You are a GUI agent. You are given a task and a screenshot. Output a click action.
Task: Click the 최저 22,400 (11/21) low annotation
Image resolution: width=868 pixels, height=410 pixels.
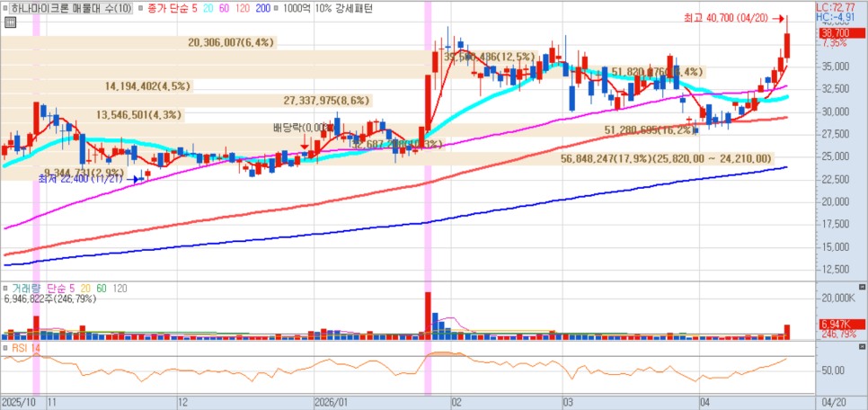(x=82, y=179)
